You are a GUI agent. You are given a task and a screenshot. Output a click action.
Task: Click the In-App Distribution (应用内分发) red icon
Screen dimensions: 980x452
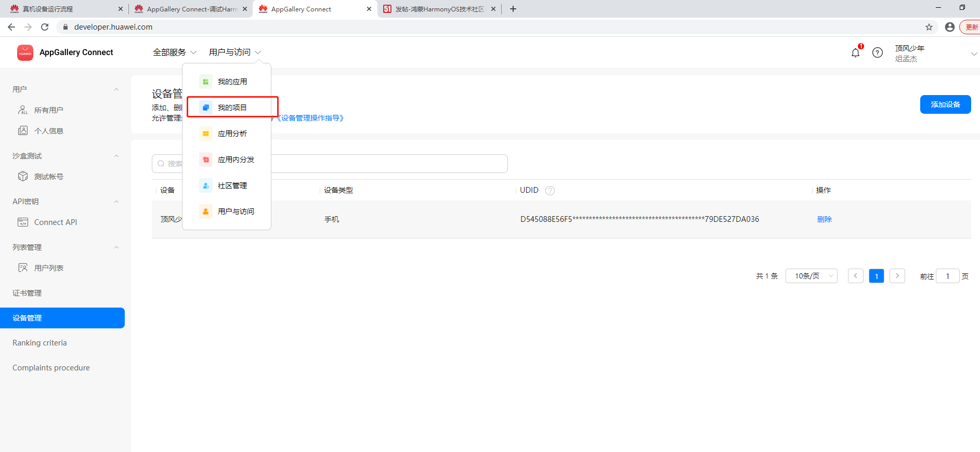pyautogui.click(x=206, y=159)
